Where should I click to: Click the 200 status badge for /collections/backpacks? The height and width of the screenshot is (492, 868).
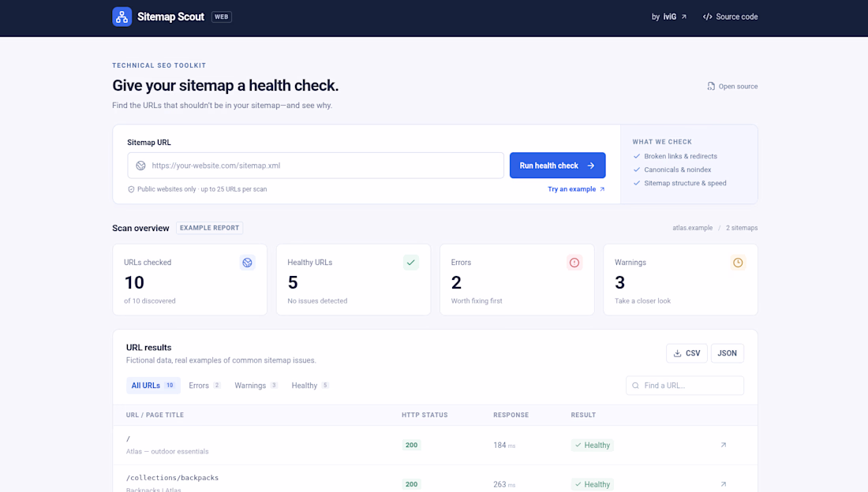(x=411, y=484)
